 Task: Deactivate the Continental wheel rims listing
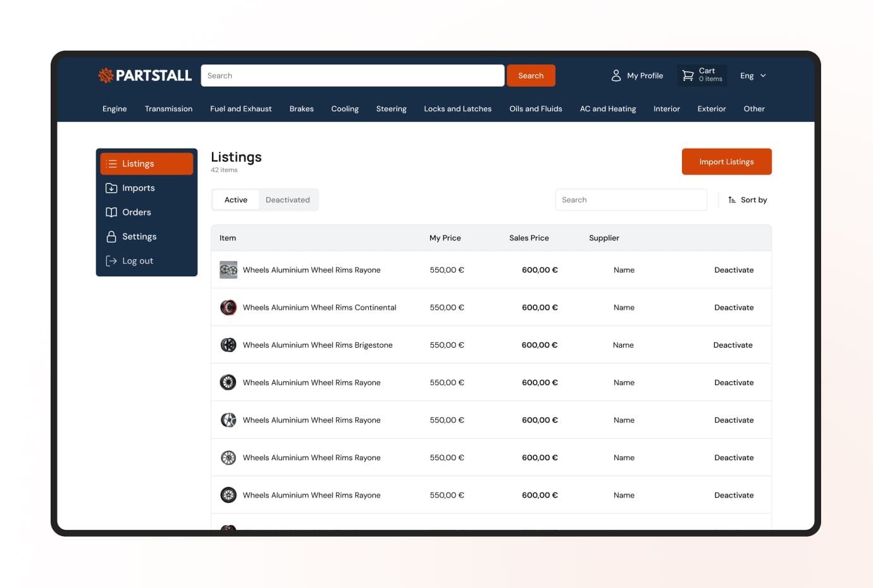click(734, 307)
